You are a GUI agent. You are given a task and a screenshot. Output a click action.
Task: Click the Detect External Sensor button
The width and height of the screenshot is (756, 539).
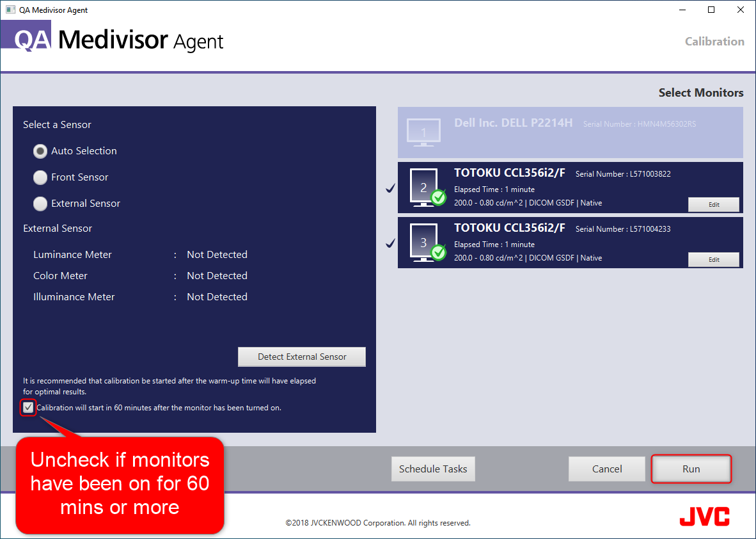point(302,357)
